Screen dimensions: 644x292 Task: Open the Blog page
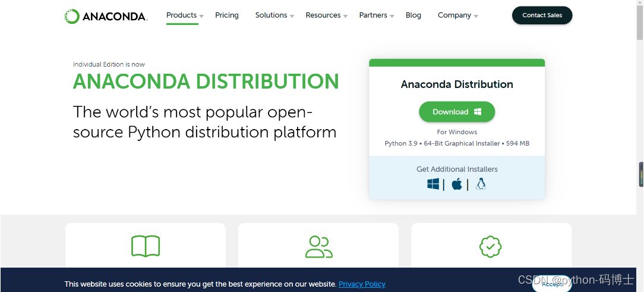point(413,15)
